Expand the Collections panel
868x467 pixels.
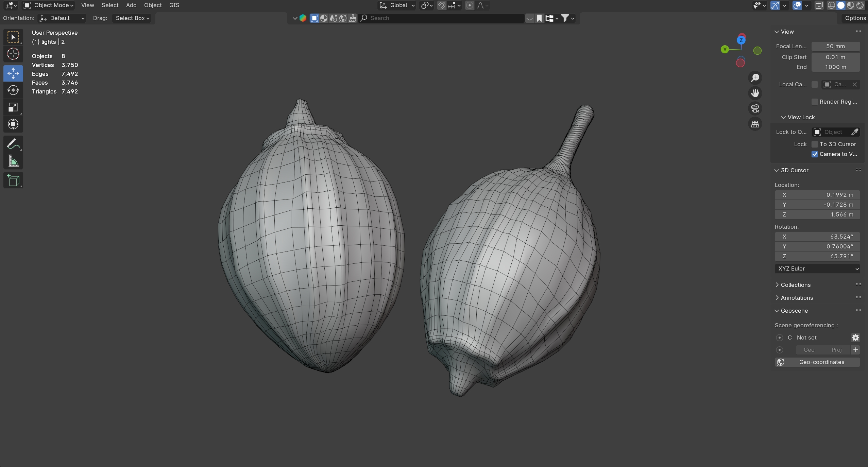(x=795, y=285)
